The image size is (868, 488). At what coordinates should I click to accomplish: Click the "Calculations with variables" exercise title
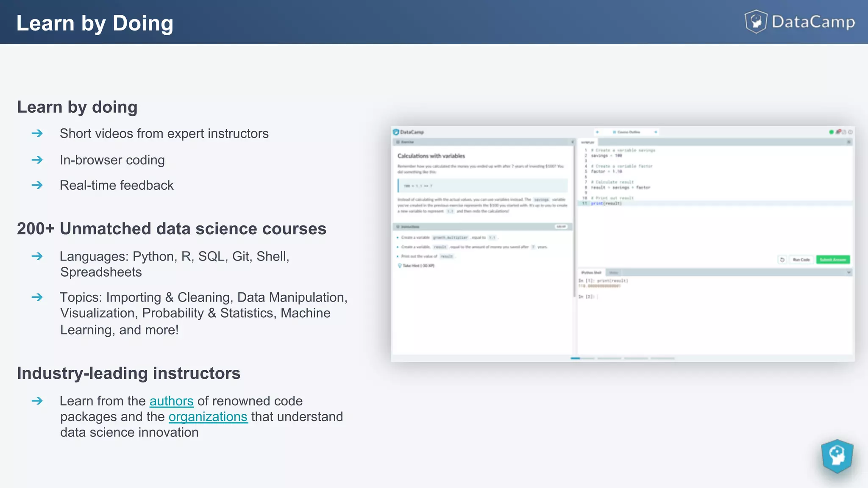click(x=431, y=156)
